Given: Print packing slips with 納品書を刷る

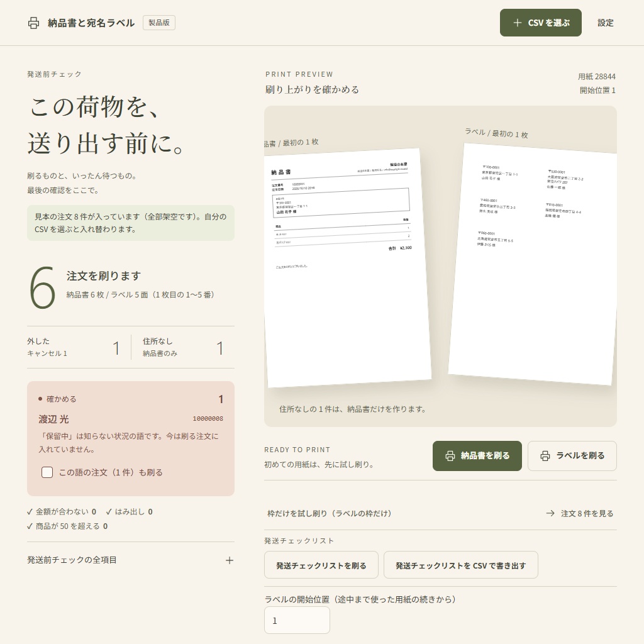Looking at the screenshot, I should (477, 456).
